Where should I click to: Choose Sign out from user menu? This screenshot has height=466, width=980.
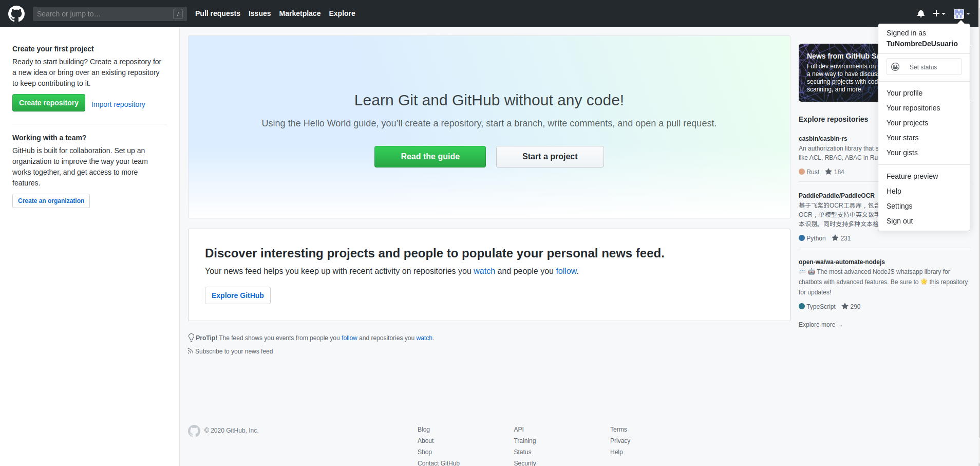point(924,221)
